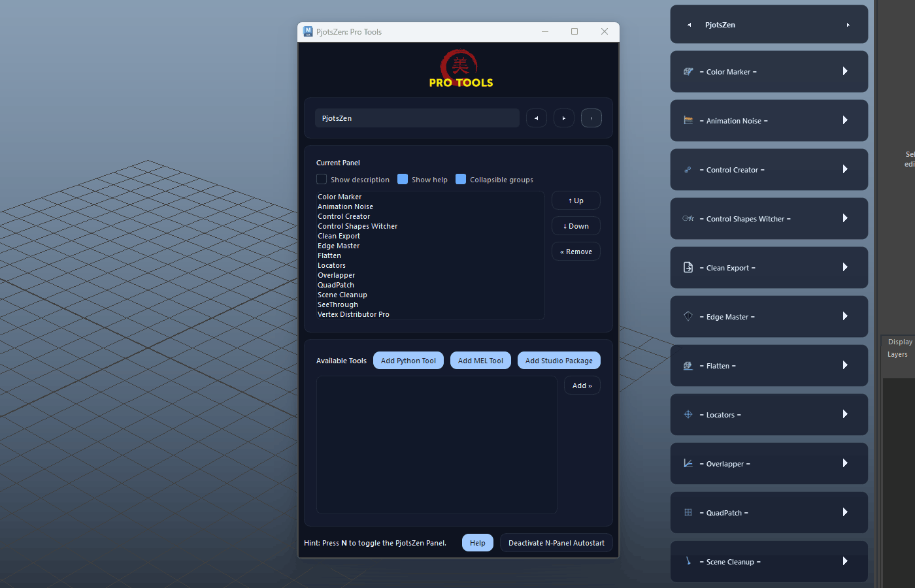Click Deactivate N-Panel Autostart
The image size is (915, 588).
[x=556, y=543]
